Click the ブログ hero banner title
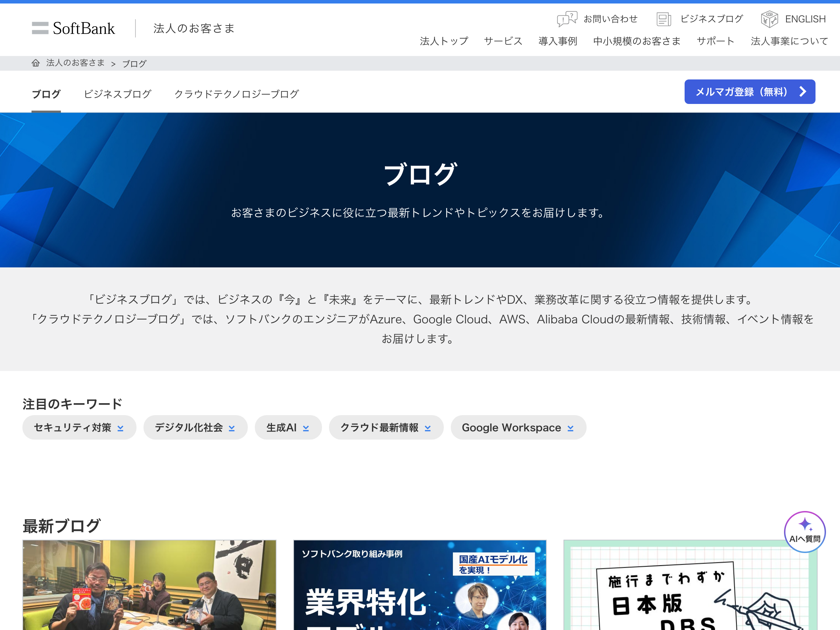840x630 pixels. tap(420, 174)
